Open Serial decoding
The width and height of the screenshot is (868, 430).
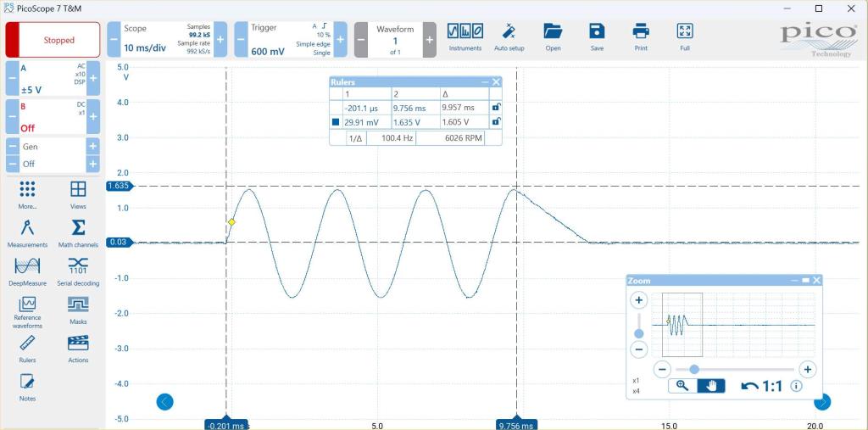pyautogui.click(x=78, y=270)
